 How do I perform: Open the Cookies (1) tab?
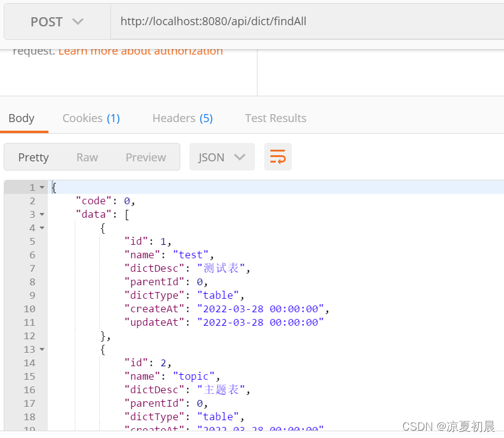click(91, 118)
